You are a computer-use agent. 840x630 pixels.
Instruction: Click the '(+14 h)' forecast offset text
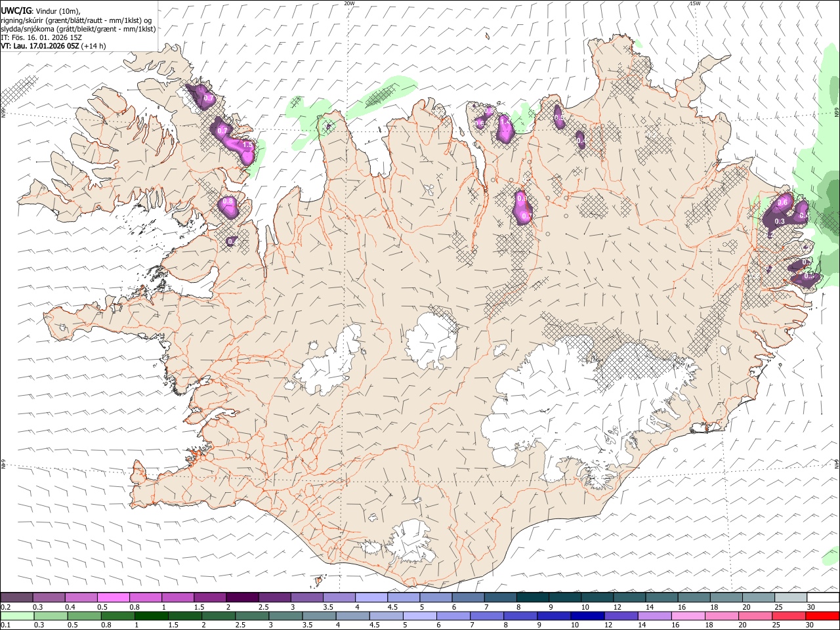94,46
